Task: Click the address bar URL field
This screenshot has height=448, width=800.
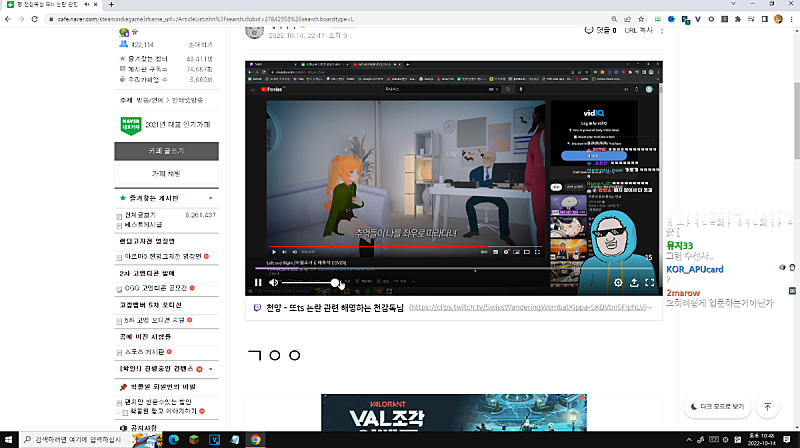Action: (327, 19)
